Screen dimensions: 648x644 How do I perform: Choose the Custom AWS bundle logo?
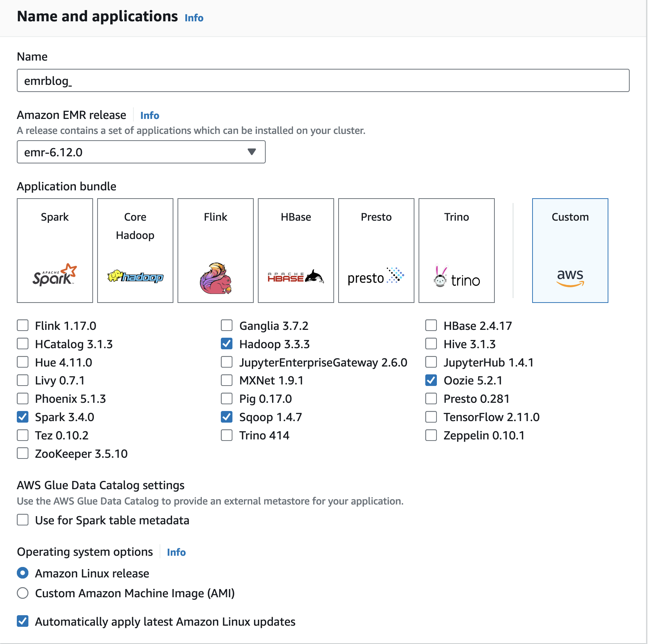coord(570,278)
